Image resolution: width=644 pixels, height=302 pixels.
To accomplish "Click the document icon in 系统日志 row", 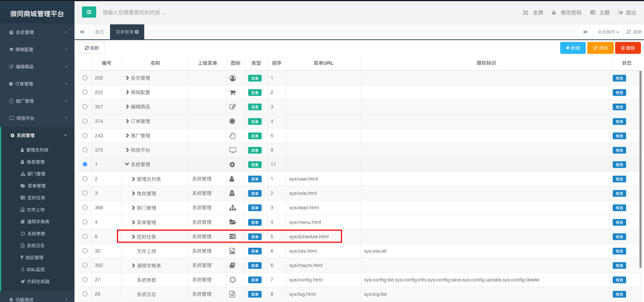I will 232,294.
